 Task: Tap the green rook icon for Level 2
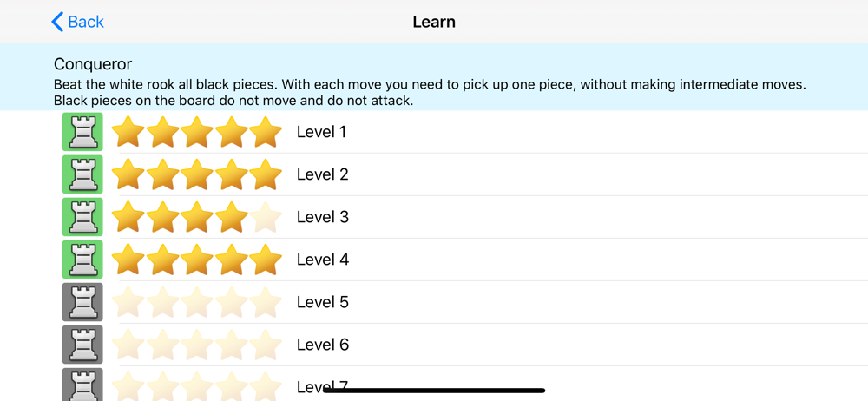coord(82,174)
